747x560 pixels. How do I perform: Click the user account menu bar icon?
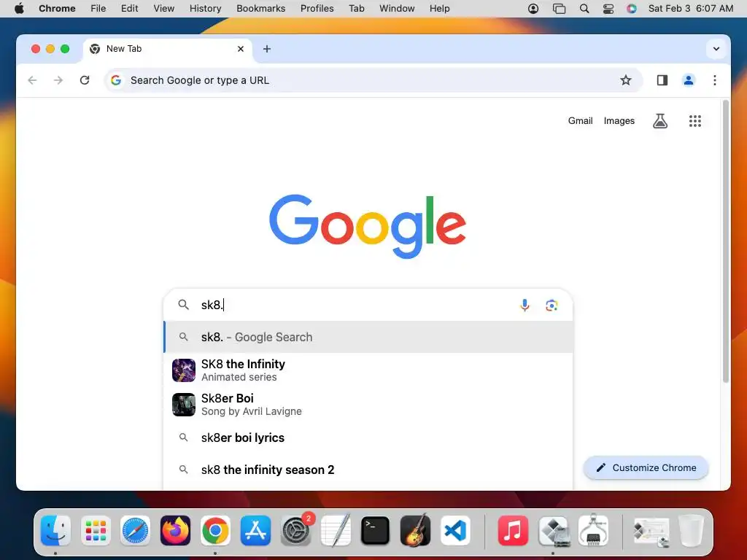(x=533, y=9)
